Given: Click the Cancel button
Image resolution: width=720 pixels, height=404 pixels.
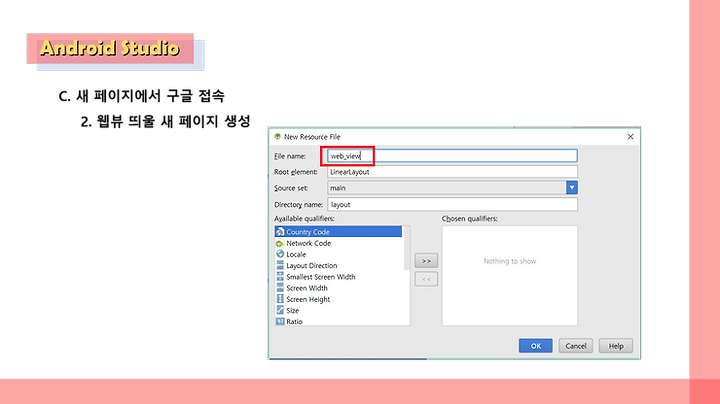Looking at the screenshot, I should 575,346.
